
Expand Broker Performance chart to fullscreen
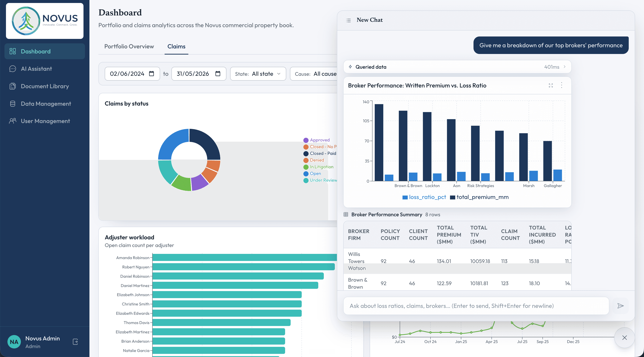tap(550, 85)
